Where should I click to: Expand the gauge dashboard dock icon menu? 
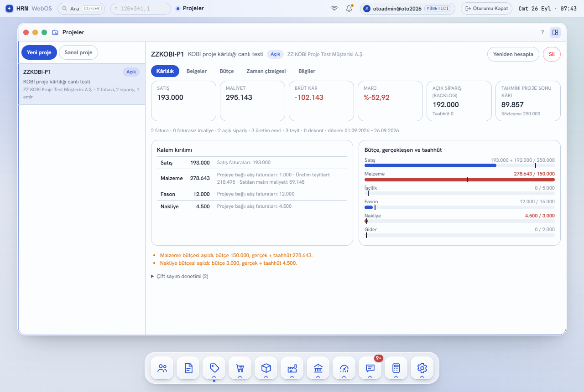point(344,377)
